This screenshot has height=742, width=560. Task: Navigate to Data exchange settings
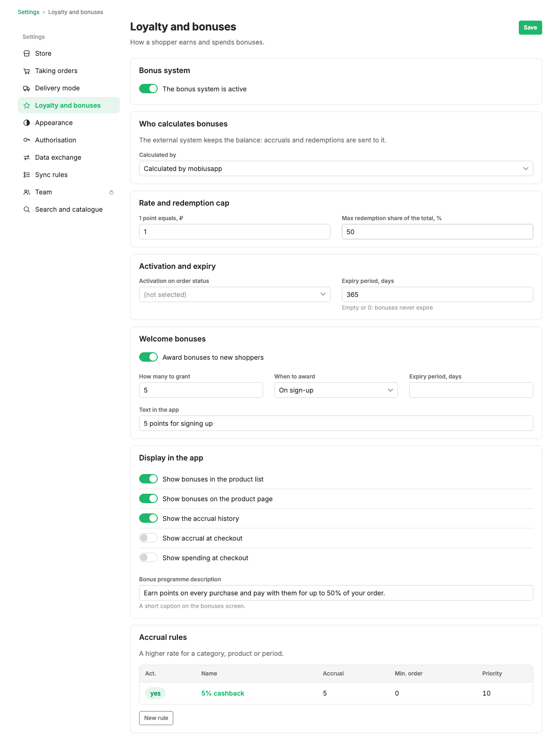(69, 157)
